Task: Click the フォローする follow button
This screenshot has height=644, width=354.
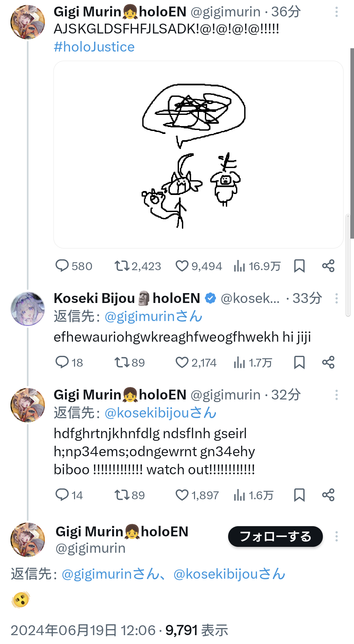Action: click(275, 536)
